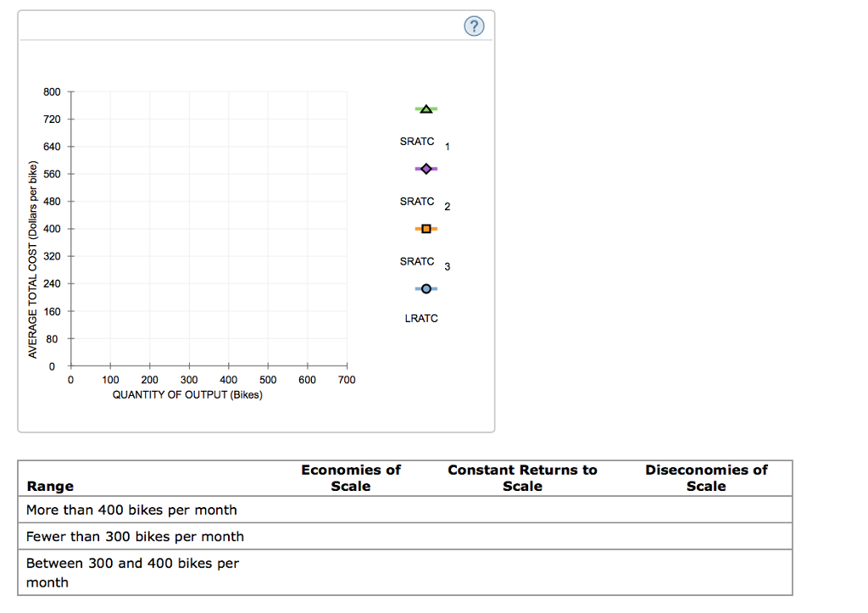Select the blue circle LRATC marker
This screenshot has width=868, height=613.
[x=426, y=289]
